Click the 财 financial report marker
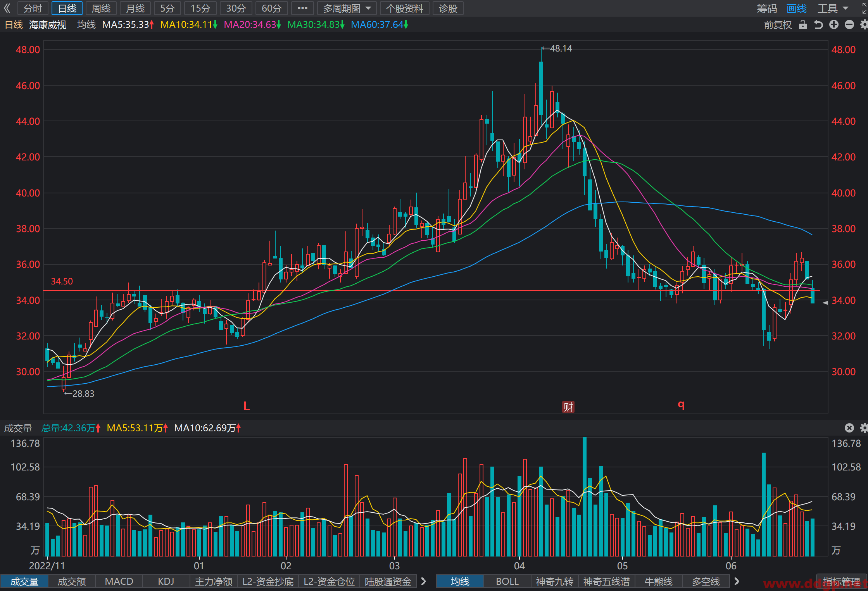The image size is (868, 591). (568, 407)
